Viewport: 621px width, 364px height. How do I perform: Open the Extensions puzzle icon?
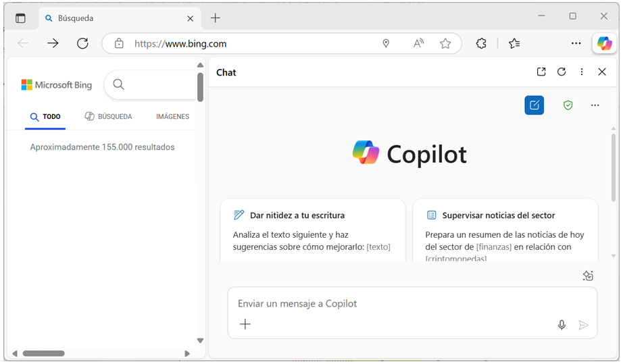(x=481, y=43)
